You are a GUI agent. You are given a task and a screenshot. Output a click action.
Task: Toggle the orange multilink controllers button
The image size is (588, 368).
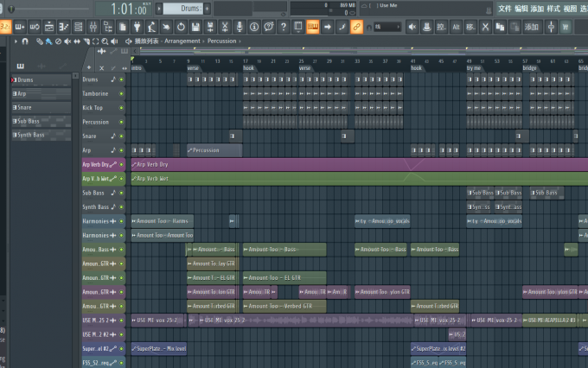[356, 27]
